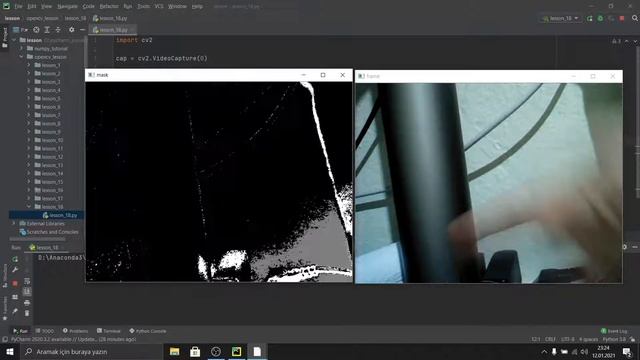640x360 pixels.
Task: Click the inspection warnings indicator in the editor
Action: 616,41
